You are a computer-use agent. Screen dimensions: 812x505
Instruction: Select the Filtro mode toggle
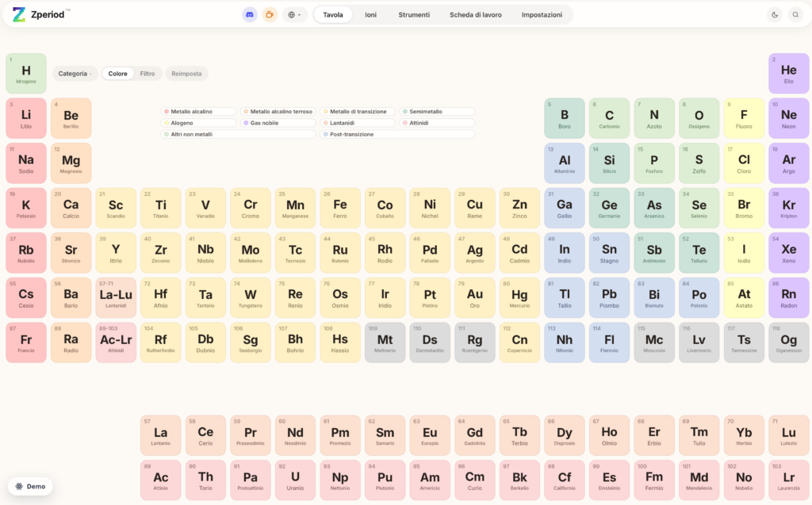point(147,74)
